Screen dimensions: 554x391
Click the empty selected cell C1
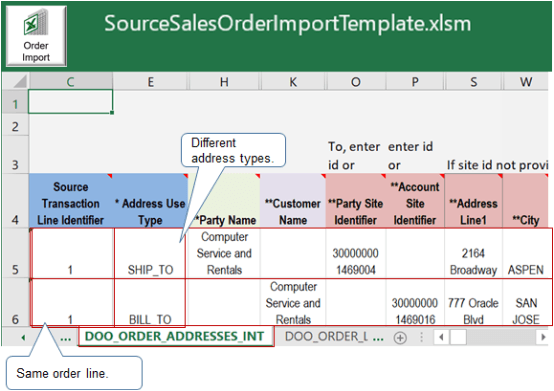[71, 102]
